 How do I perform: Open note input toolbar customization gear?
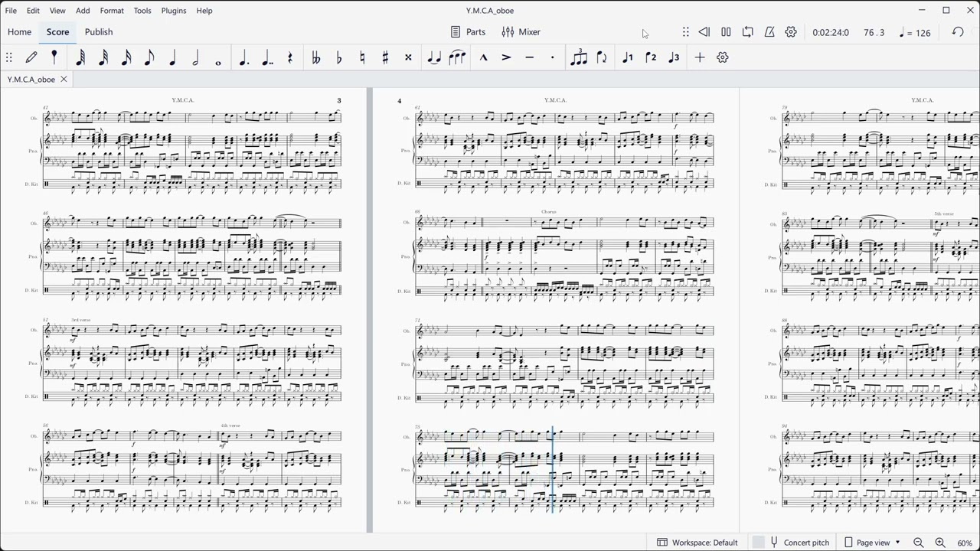click(x=723, y=57)
